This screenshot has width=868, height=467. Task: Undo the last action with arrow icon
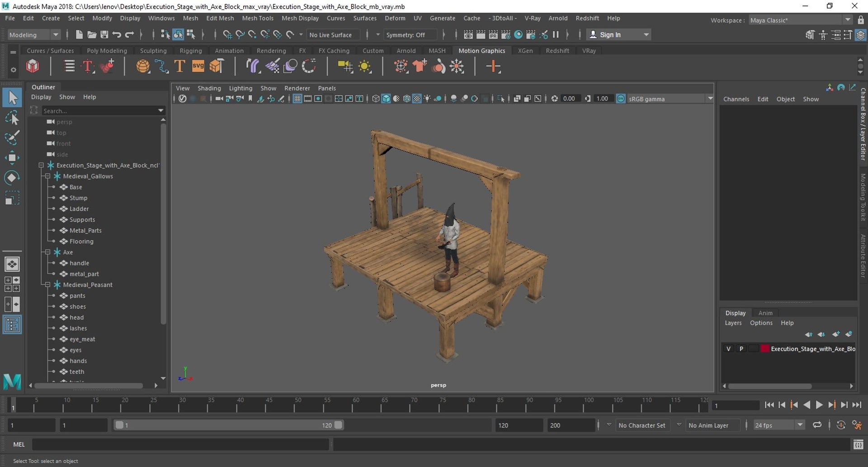117,34
